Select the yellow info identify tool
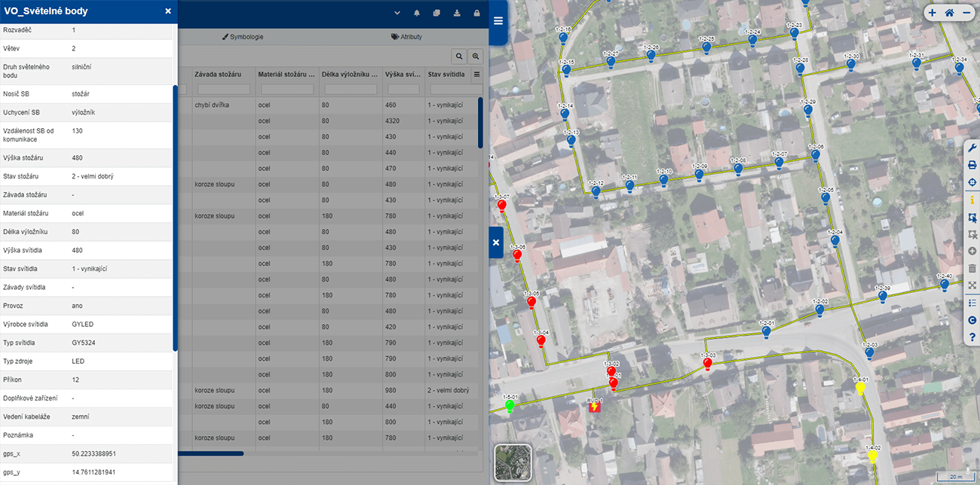 (x=972, y=200)
